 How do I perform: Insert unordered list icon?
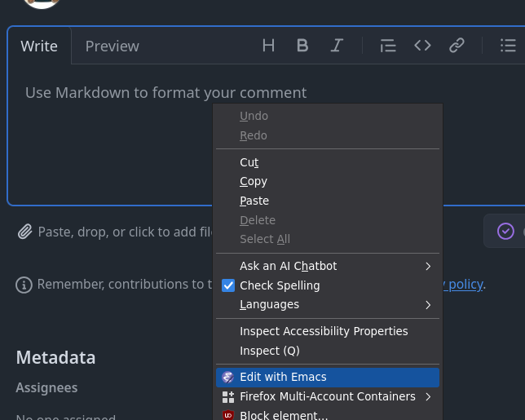(508, 46)
